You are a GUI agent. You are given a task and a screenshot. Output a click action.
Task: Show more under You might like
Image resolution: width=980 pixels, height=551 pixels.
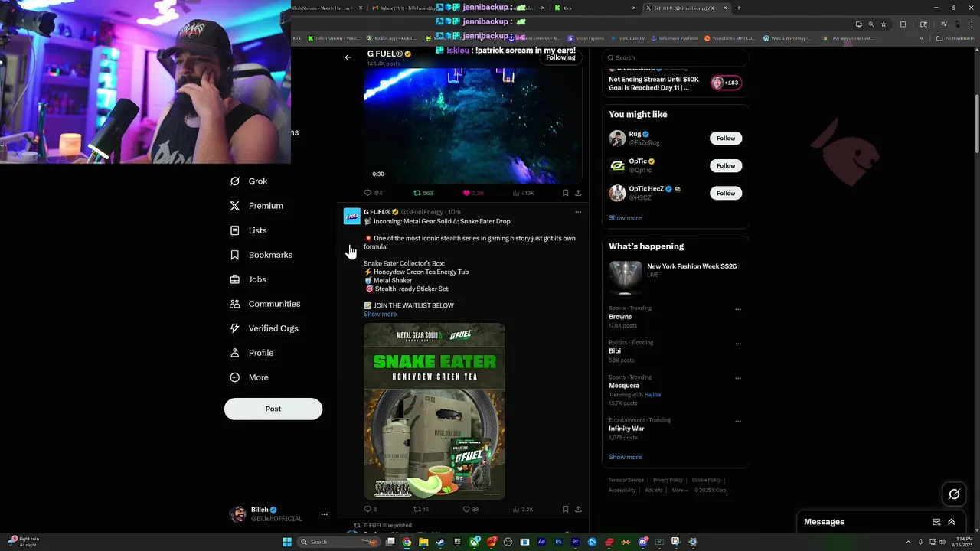pyautogui.click(x=625, y=218)
